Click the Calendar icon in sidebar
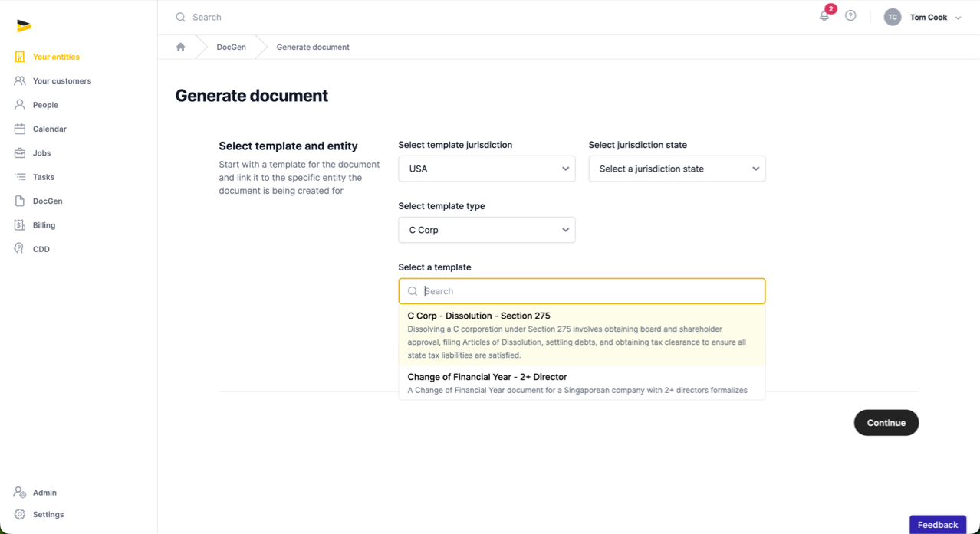 [20, 129]
